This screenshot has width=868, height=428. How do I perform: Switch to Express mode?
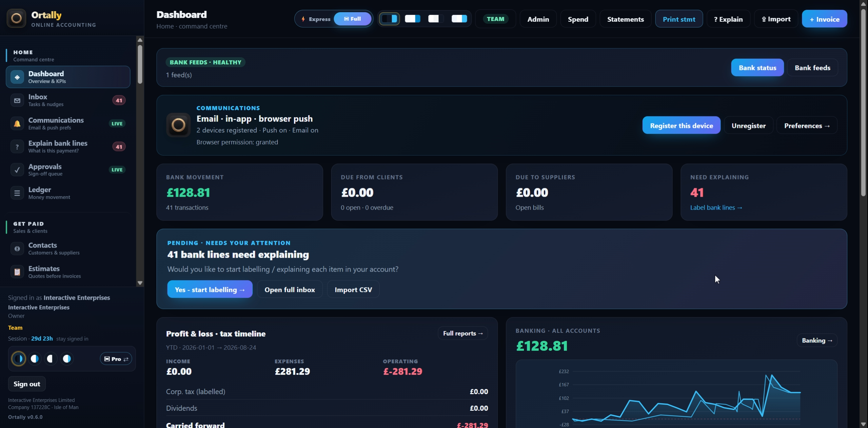(316, 19)
